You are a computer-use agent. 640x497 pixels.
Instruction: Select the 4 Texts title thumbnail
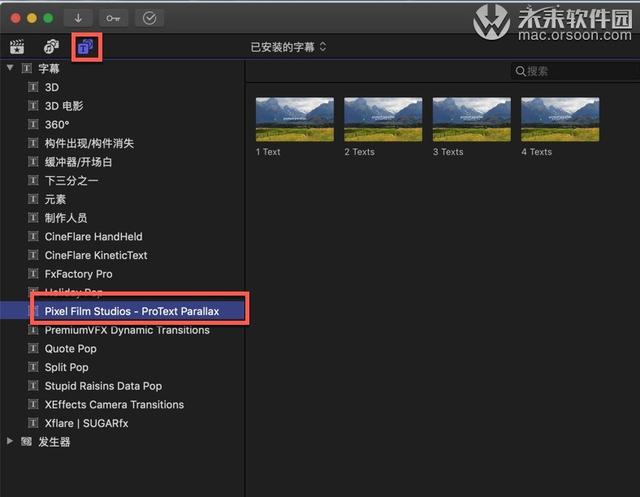pyautogui.click(x=560, y=119)
